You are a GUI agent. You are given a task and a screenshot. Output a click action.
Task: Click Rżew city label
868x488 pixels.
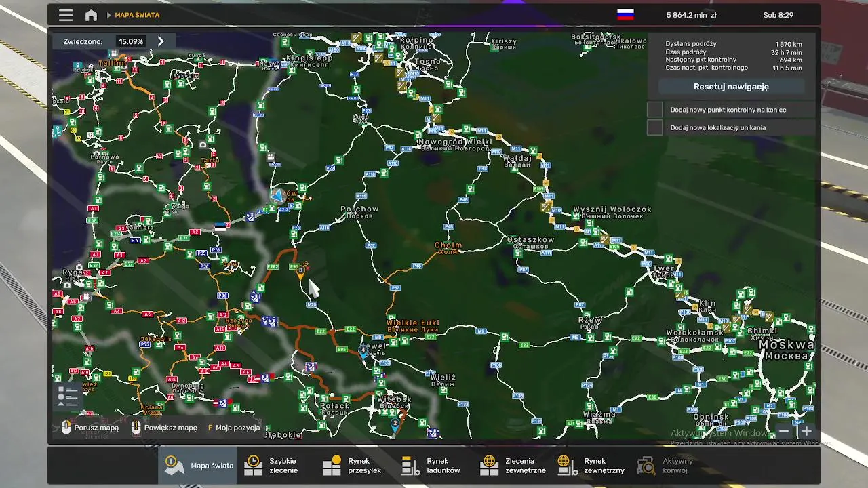point(590,320)
